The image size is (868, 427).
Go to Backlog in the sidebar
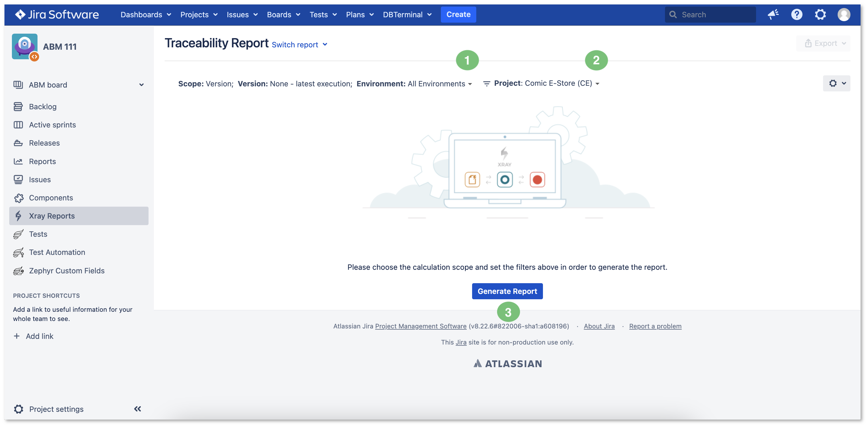[x=79, y=107]
